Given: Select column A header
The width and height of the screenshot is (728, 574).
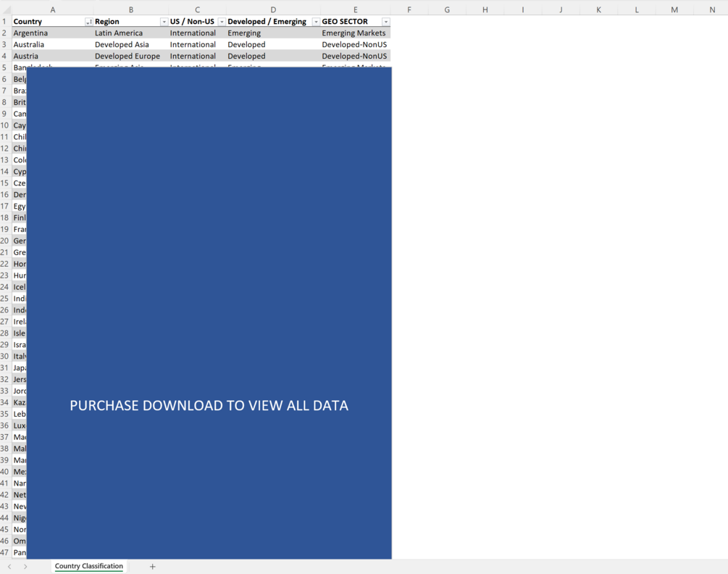Looking at the screenshot, I should (x=52, y=9).
